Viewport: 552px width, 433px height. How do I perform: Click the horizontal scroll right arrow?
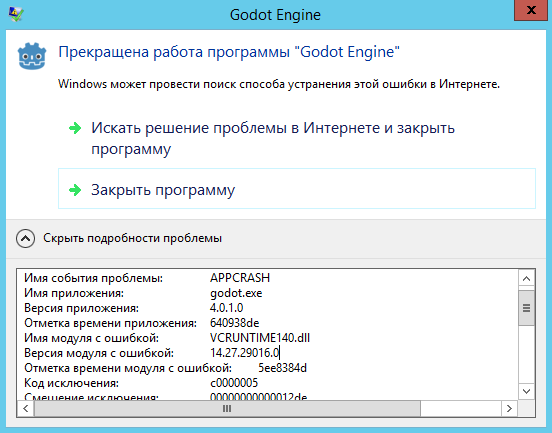tap(509, 408)
